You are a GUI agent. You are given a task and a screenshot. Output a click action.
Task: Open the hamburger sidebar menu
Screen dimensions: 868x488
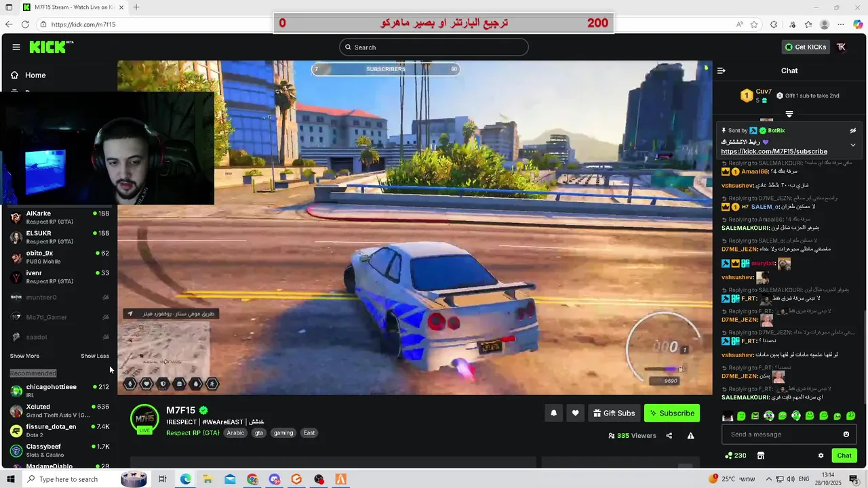pyautogui.click(x=16, y=47)
